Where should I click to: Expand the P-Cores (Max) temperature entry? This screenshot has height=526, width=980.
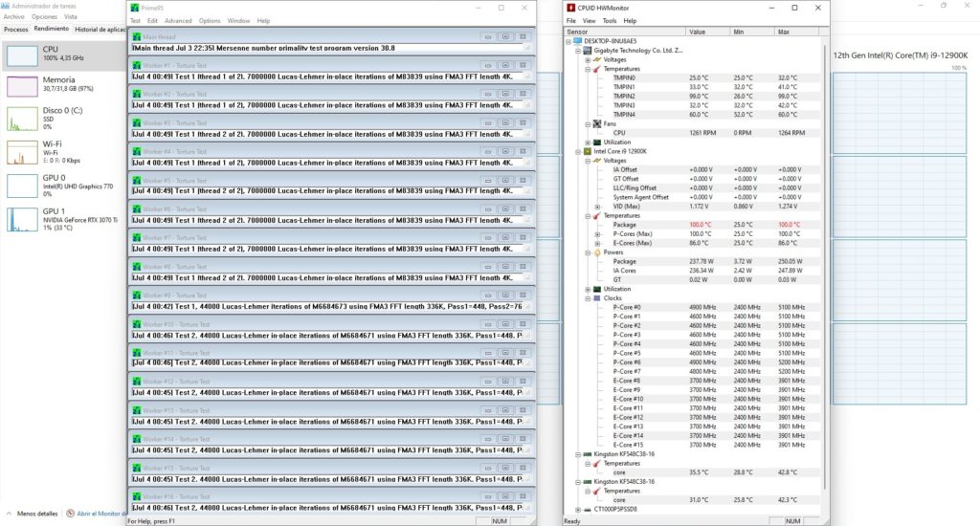(x=596, y=233)
